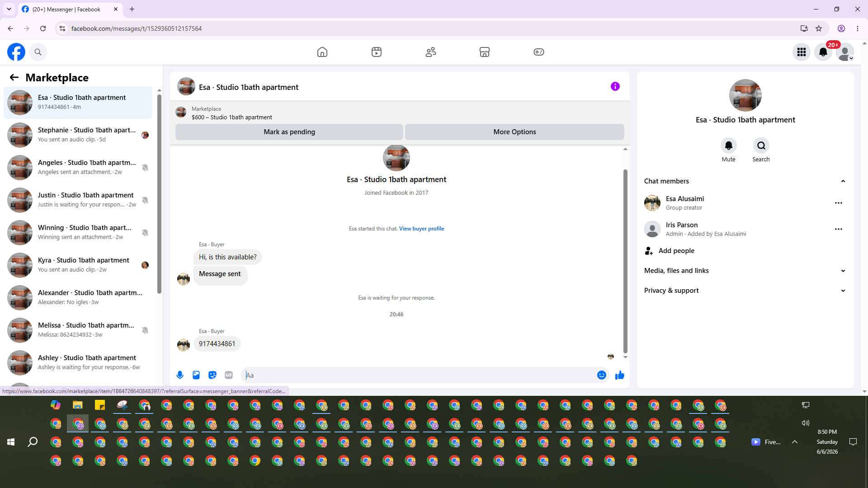Expand Privacy & support section
The image size is (868, 488).
coord(745,291)
